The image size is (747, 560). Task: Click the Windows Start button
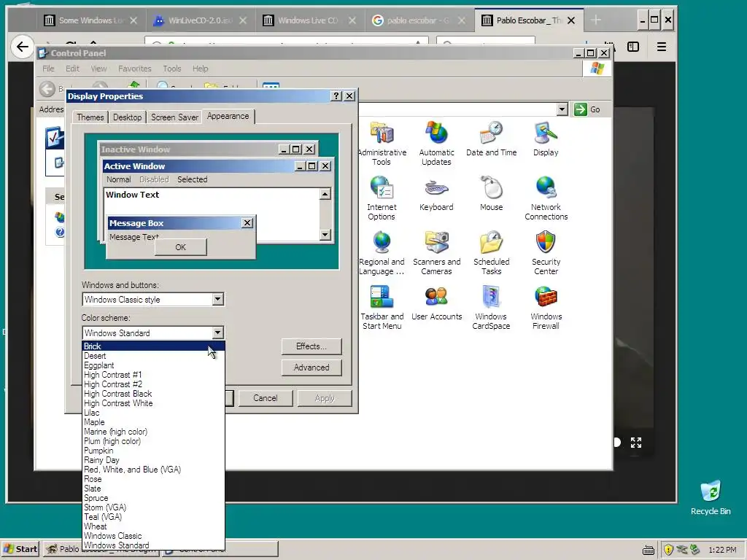tap(20, 549)
